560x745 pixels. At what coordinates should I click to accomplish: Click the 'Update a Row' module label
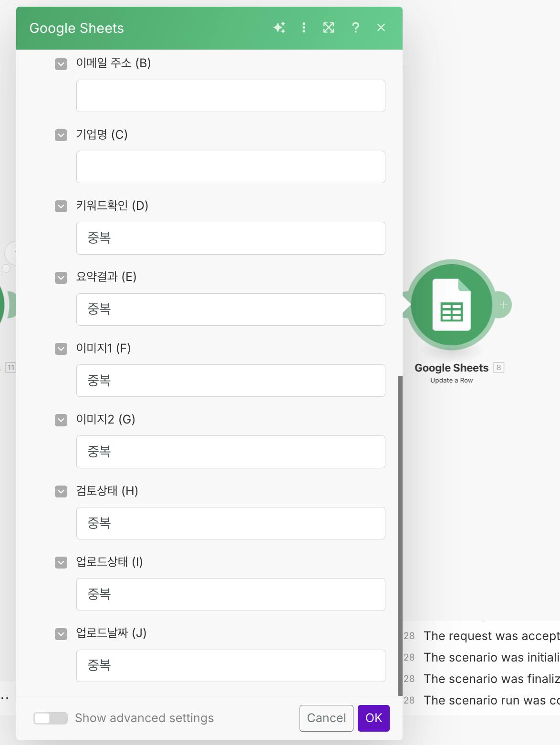(x=451, y=380)
